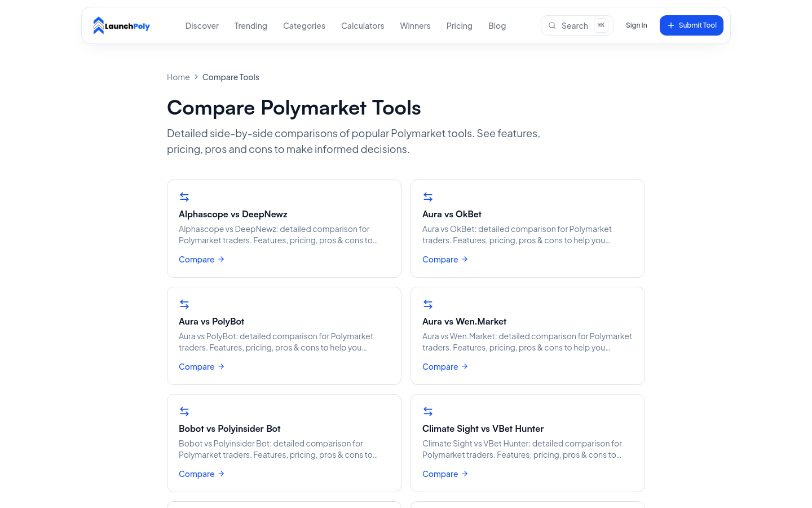The width and height of the screenshot is (812, 508).
Task: Follow the Compare link under Aura vs OkBet
Action: (x=445, y=260)
